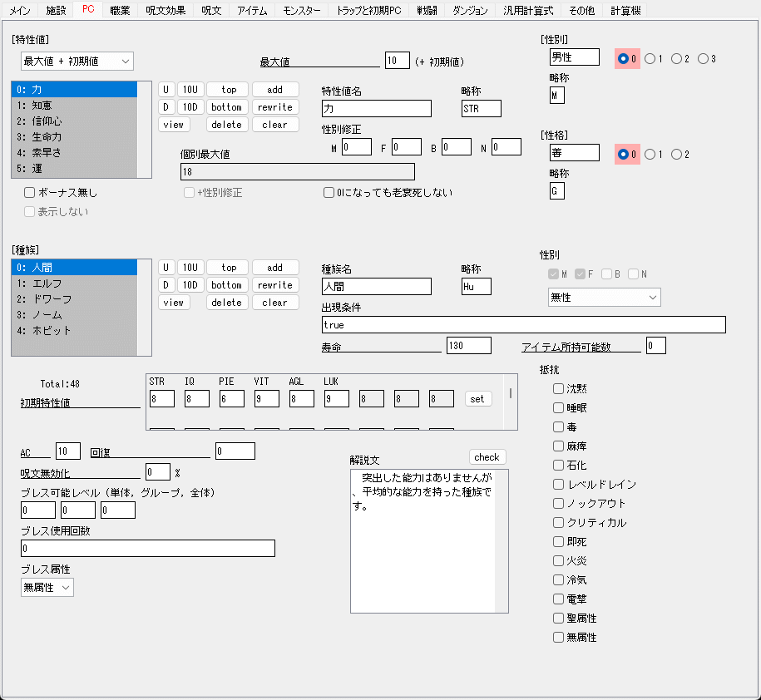This screenshot has width=761, height=700.
Task: Click the set button for initial stats
Action: click(477, 399)
